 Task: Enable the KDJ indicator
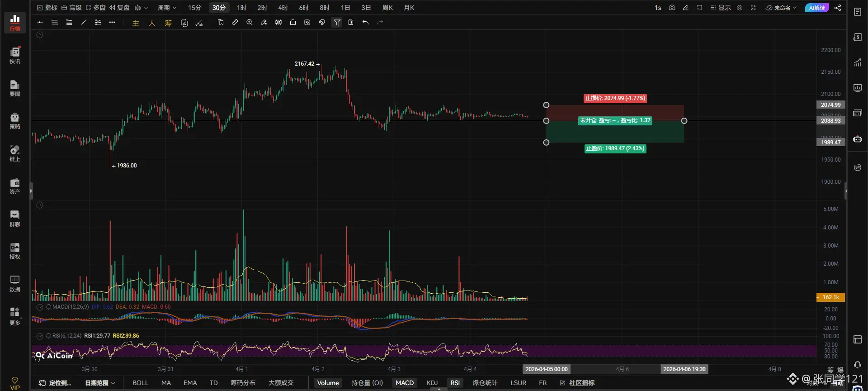coord(432,383)
